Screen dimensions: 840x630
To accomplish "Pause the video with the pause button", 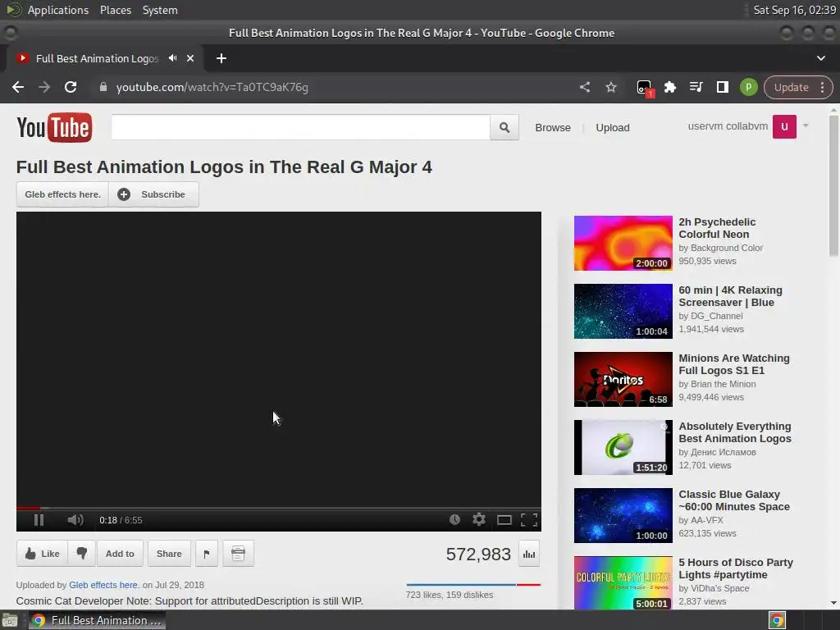I will [39, 519].
